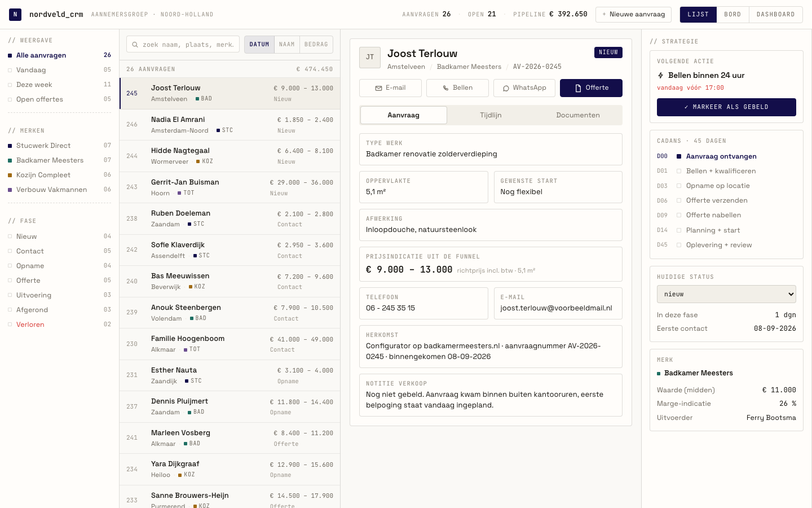
Task: Open the Gerrit-Jan Buisman request row
Action: click(230, 187)
